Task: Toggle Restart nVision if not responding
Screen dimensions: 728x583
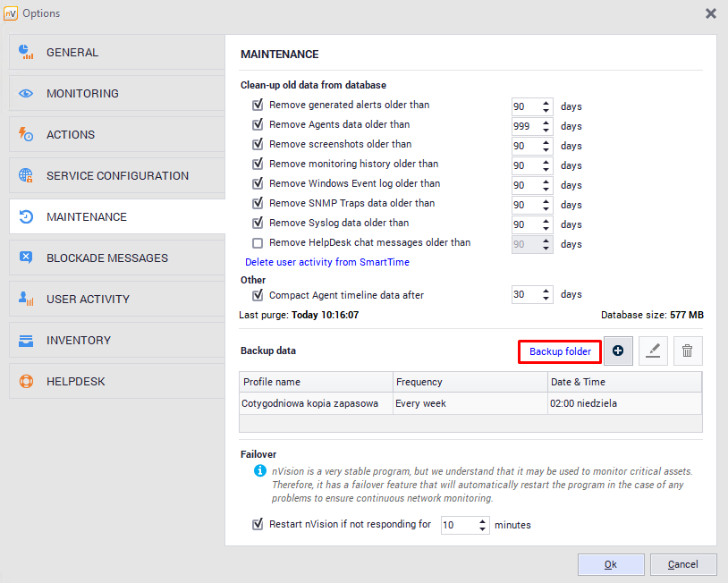Action: (258, 524)
